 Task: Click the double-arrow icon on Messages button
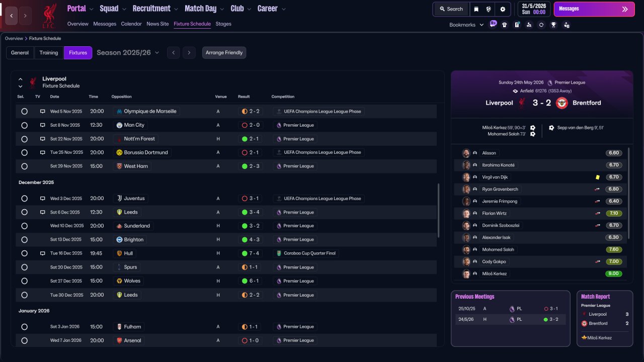pyautogui.click(x=625, y=9)
